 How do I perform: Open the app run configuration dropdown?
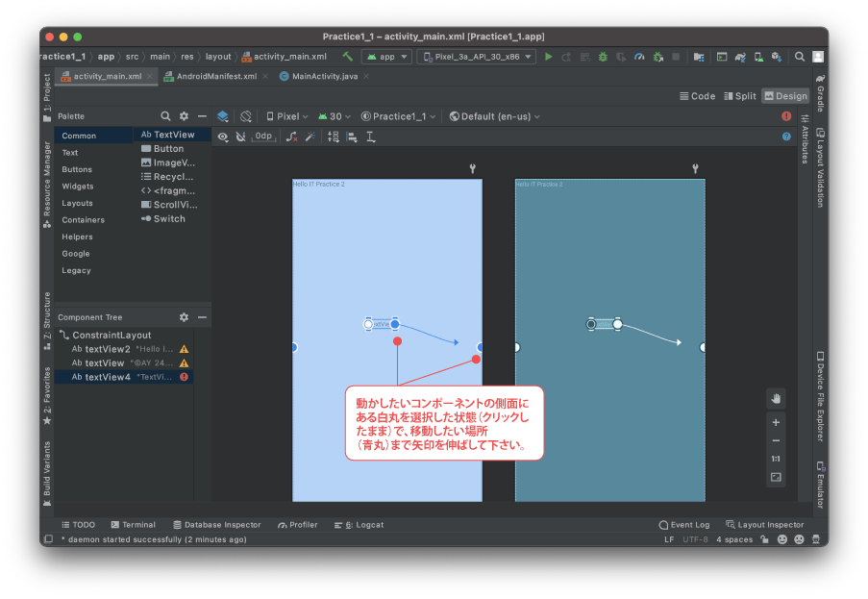(387, 57)
